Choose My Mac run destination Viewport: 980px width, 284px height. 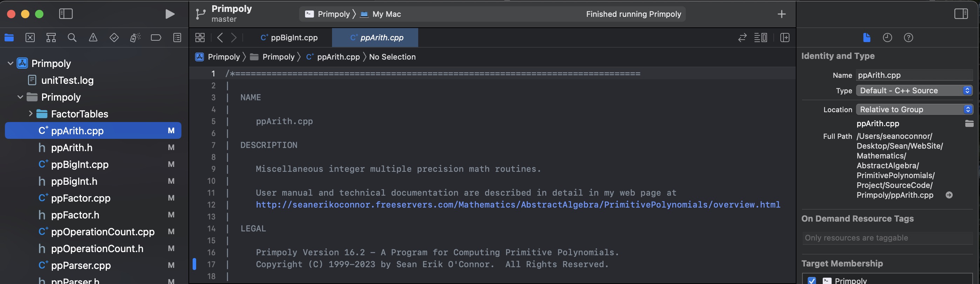click(380, 14)
